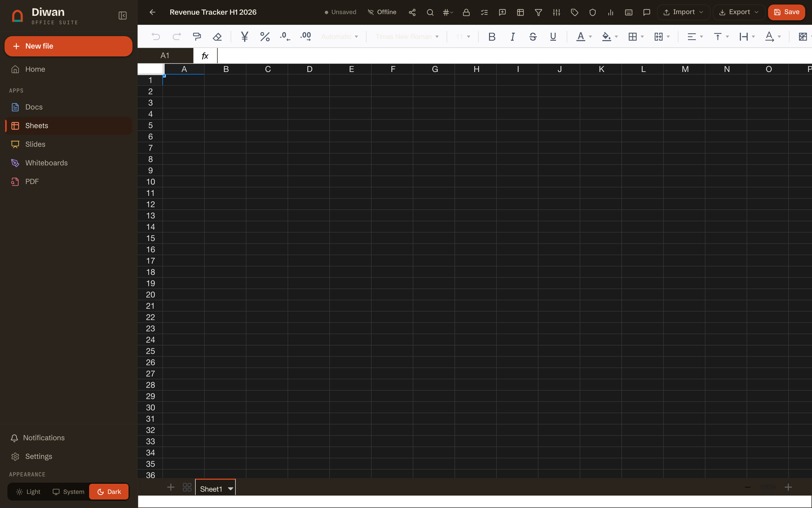The width and height of the screenshot is (812, 508).
Task: Go back with the arrow icon
Action: tap(152, 12)
